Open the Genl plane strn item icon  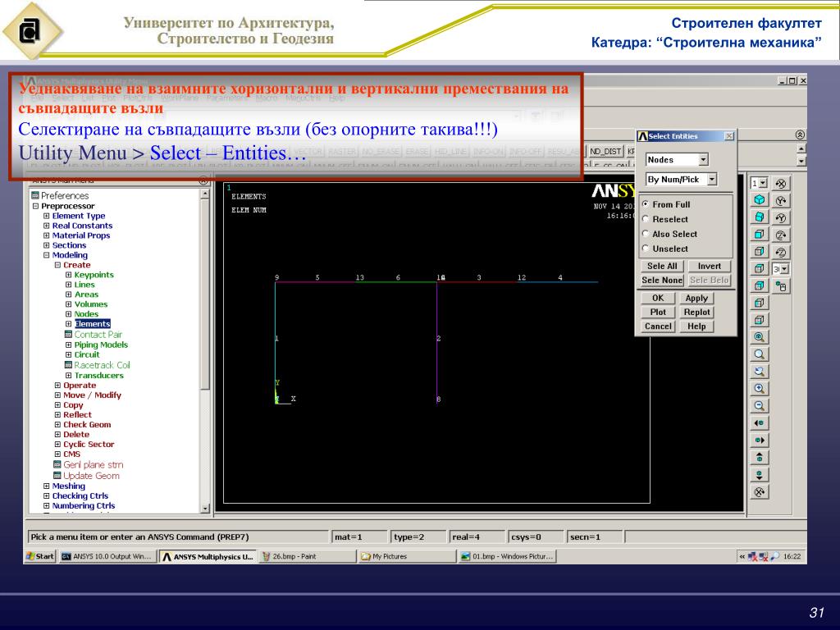57,464
